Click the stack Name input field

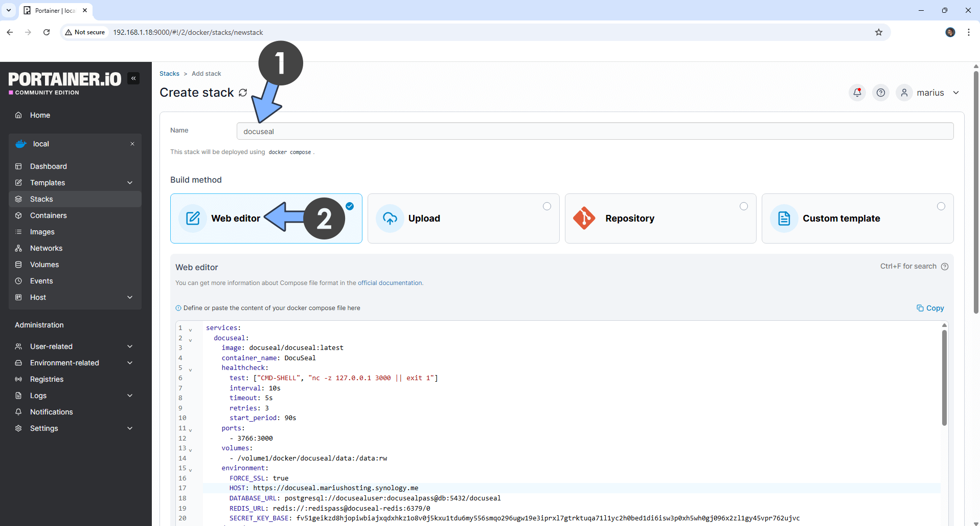click(595, 131)
